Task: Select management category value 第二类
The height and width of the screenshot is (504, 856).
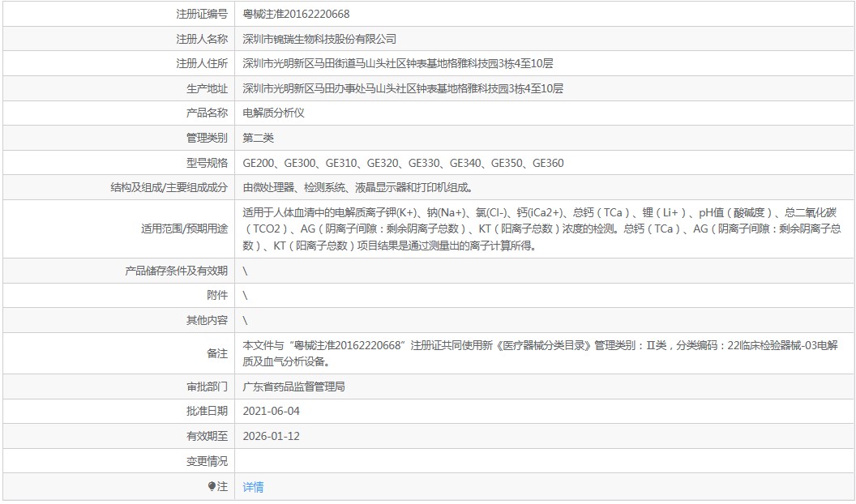Action: pos(259,138)
